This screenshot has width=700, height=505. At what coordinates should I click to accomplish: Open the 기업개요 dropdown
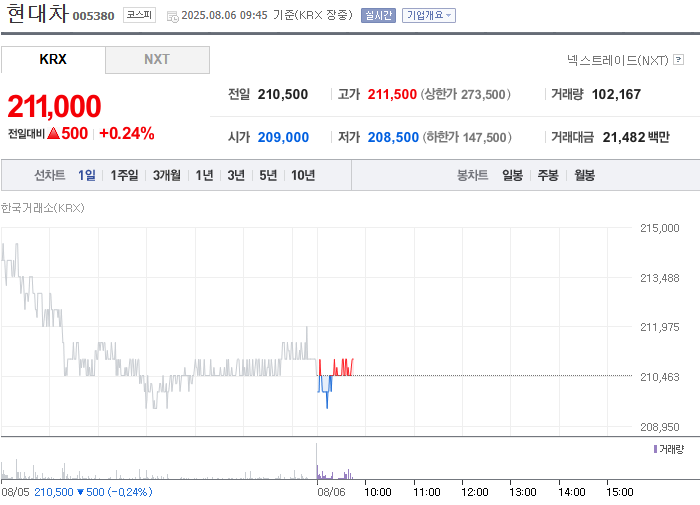(429, 15)
